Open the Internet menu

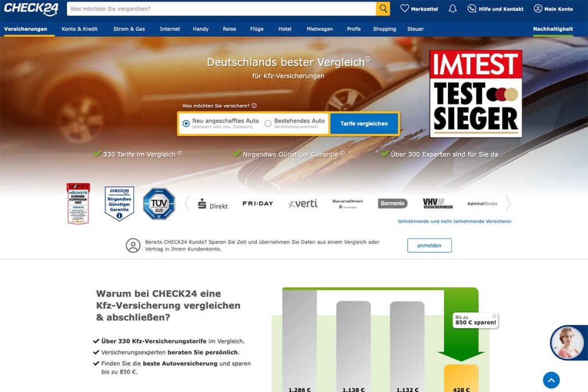click(x=170, y=29)
